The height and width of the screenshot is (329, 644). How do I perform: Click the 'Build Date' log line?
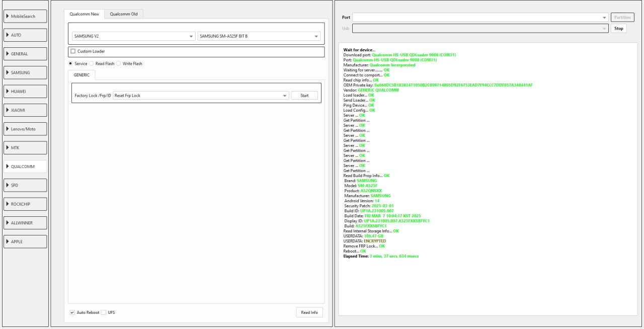click(382, 216)
